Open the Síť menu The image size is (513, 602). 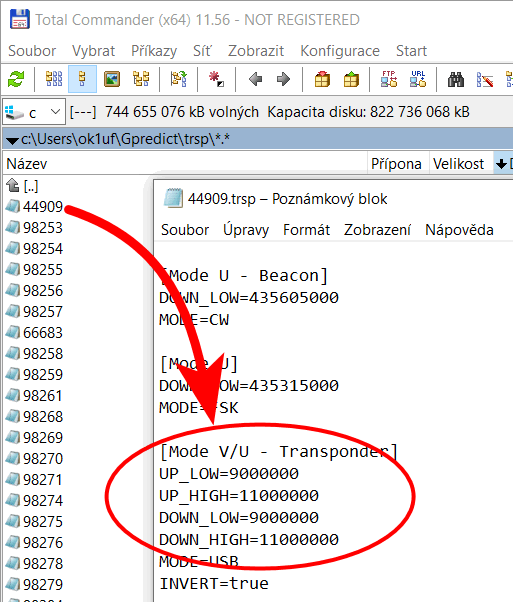click(202, 51)
